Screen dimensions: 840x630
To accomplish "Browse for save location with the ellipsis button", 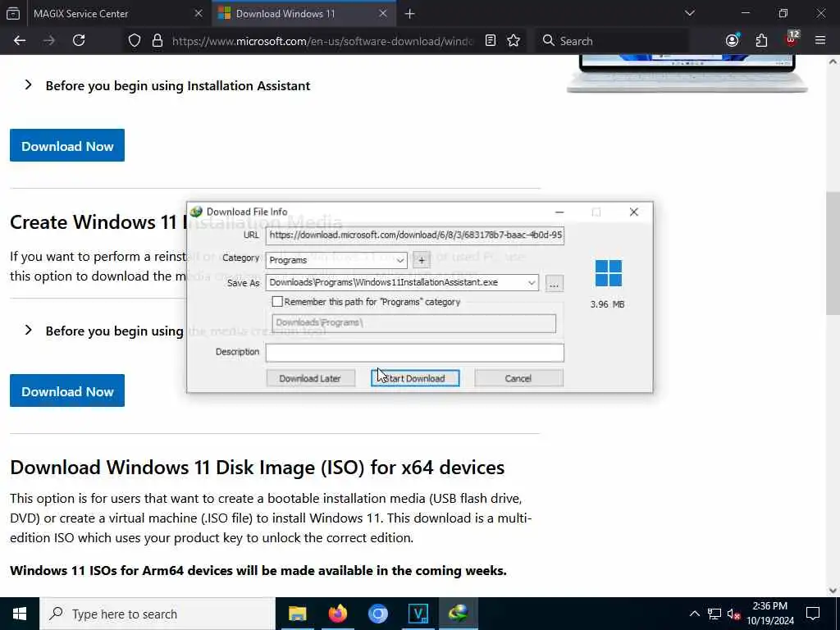I will [554, 283].
